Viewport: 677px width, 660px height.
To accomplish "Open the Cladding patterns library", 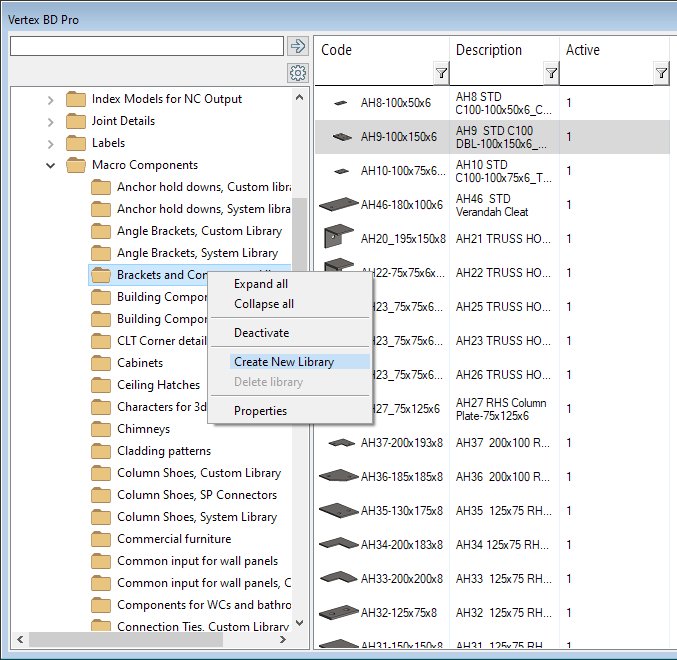I will tap(163, 451).
